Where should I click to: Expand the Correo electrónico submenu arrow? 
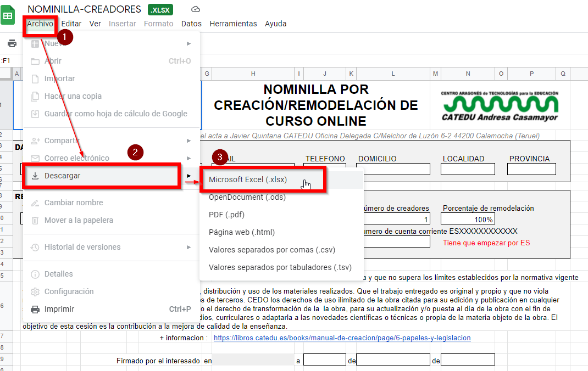[188, 158]
